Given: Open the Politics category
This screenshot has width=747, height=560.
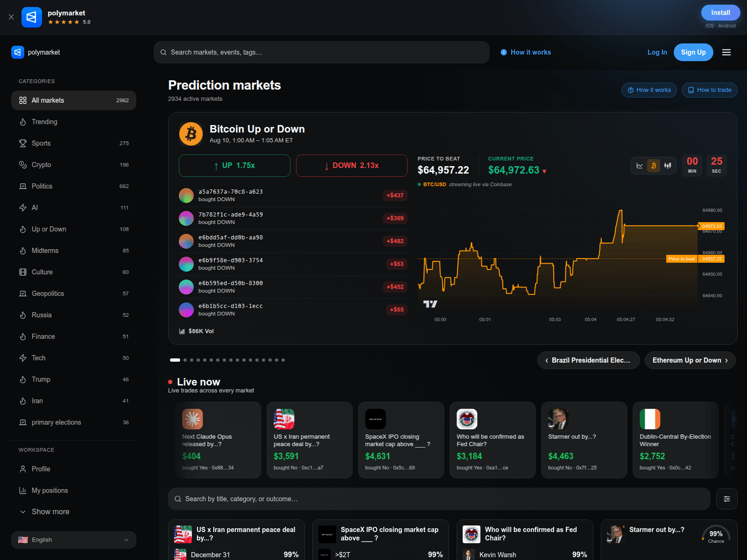Looking at the screenshot, I should coord(74,186).
